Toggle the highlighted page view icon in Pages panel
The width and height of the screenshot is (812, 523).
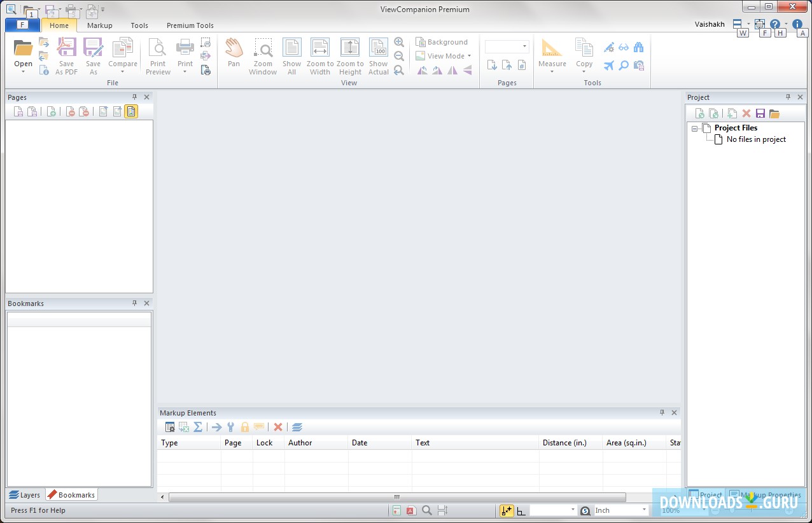[130, 111]
